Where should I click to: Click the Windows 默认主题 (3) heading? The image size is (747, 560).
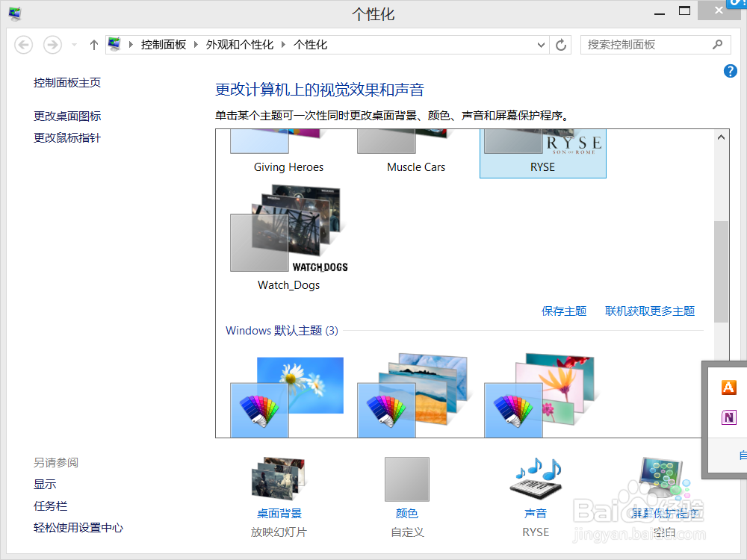(282, 331)
